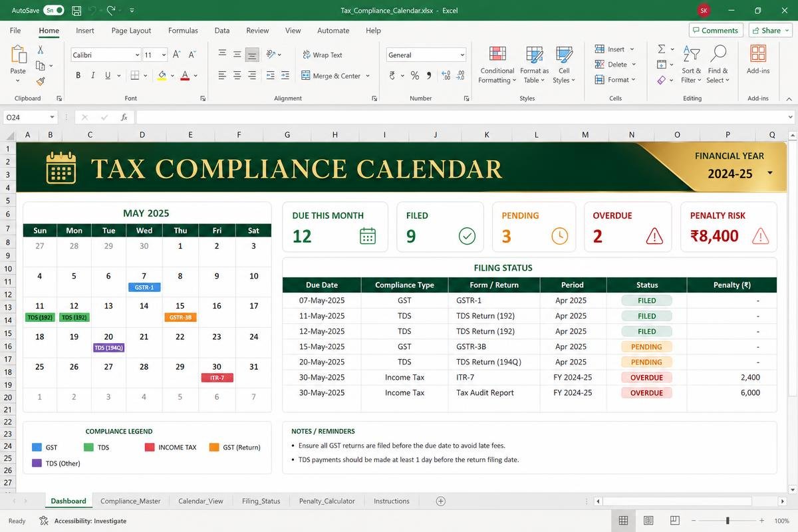
Task: Toggle Center horizontal alignment
Action: 237,76
